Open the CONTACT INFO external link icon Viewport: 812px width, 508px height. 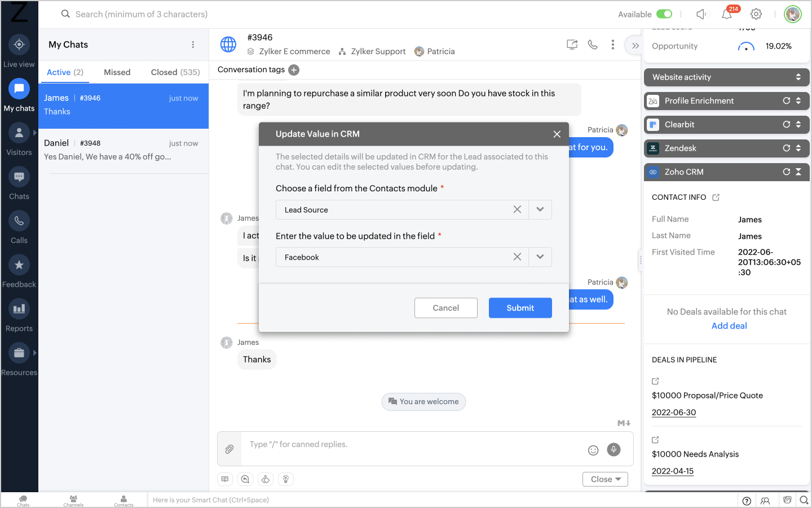pyautogui.click(x=716, y=198)
